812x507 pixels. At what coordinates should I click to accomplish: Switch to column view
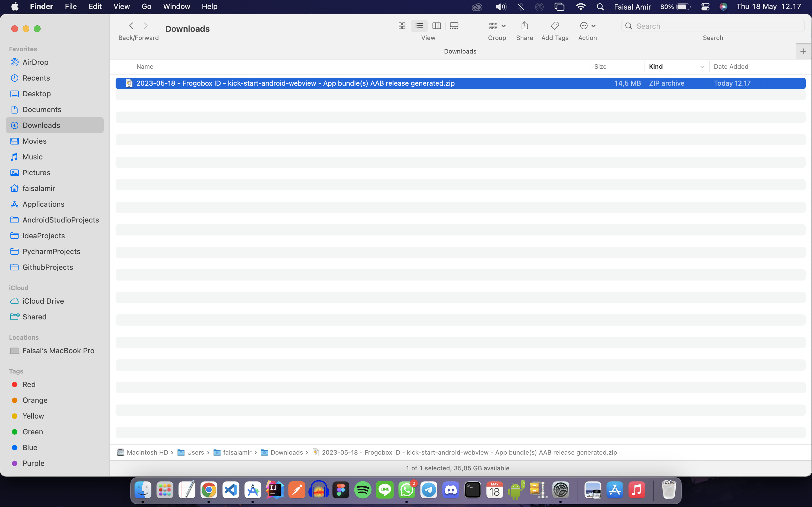[436, 26]
